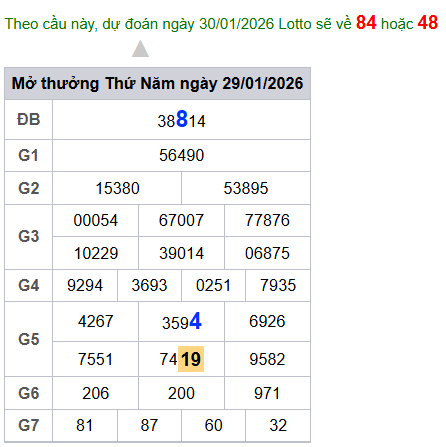The height and width of the screenshot is (447, 446).
Task: Select the G1 row label
Action: (29, 155)
